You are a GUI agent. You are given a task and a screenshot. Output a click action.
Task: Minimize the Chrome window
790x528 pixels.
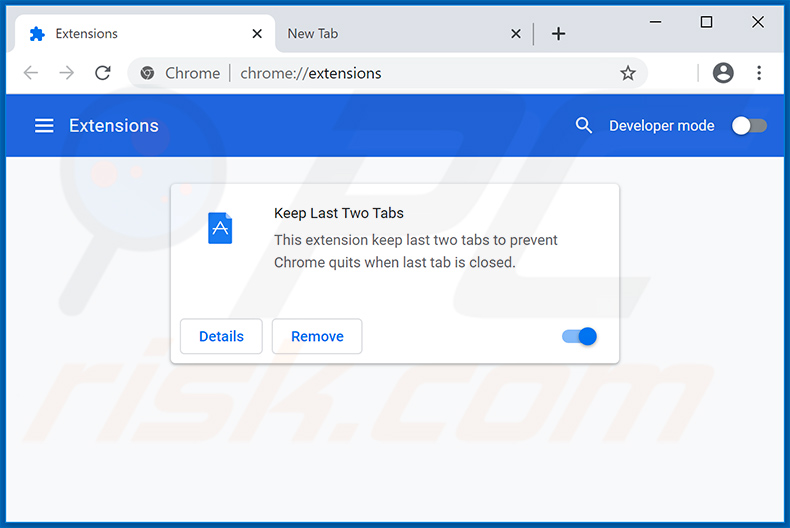pyautogui.click(x=655, y=22)
